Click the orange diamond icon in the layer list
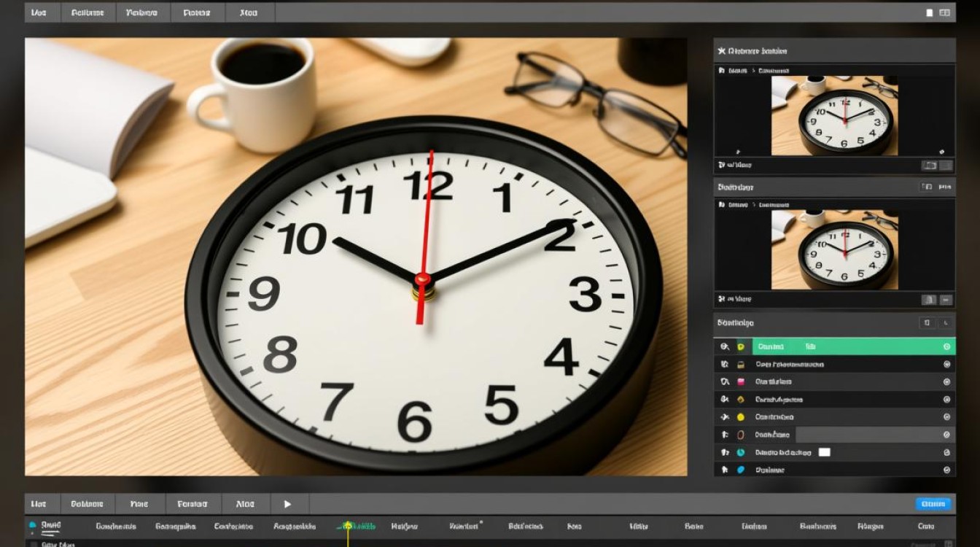The image size is (980, 547). pyautogui.click(x=740, y=400)
